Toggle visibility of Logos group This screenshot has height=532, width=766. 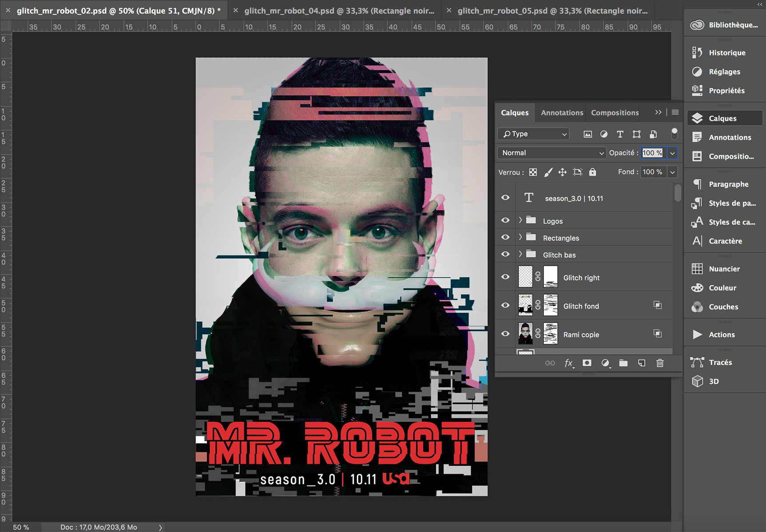(x=505, y=220)
